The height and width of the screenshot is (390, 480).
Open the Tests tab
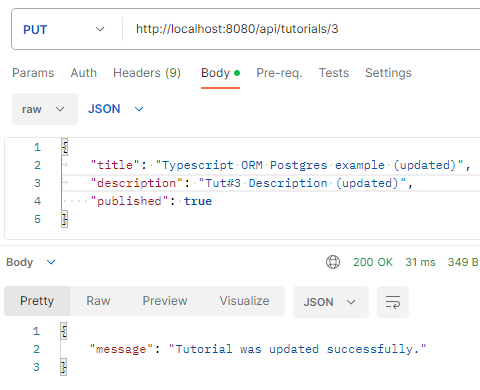click(x=334, y=73)
